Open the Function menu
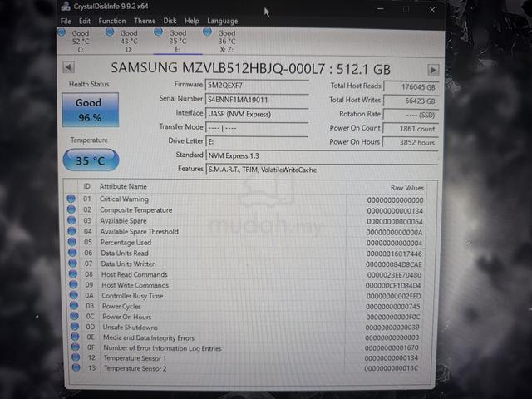Image resolution: width=532 pixels, height=399 pixels. click(112, 21)
